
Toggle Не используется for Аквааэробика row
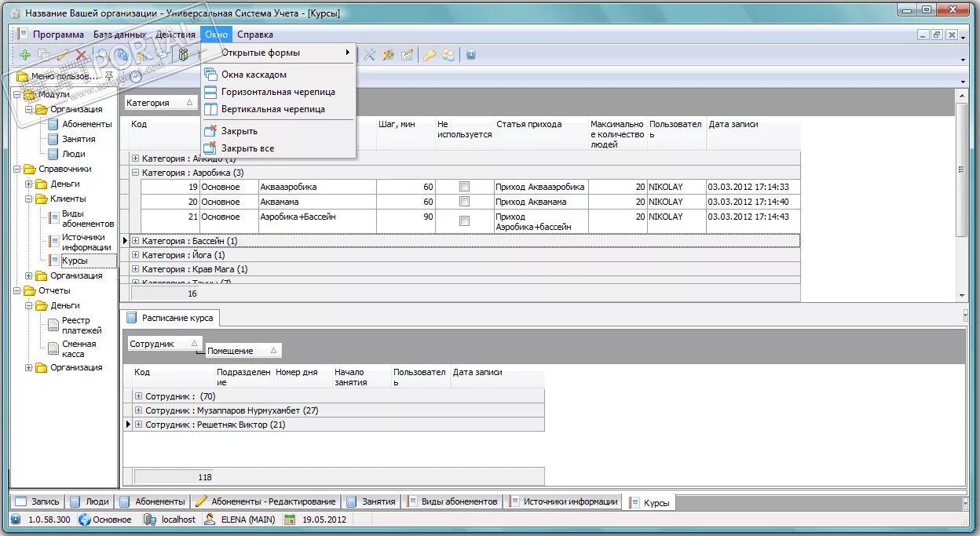pos(464,187)
